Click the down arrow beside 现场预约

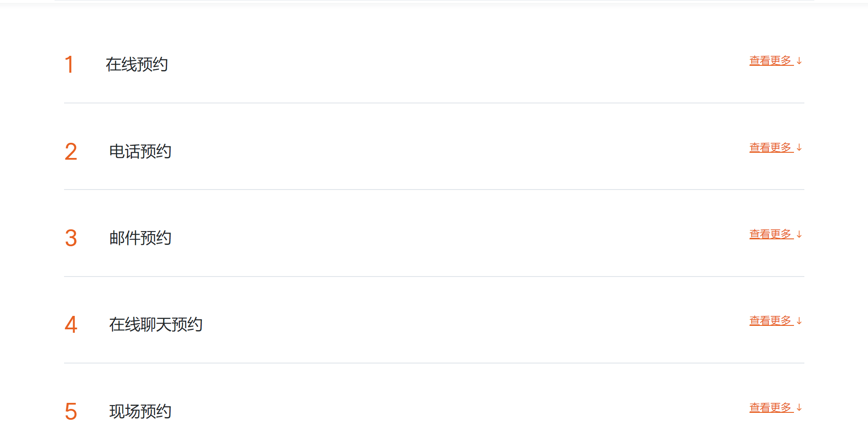tap(799, 408)
